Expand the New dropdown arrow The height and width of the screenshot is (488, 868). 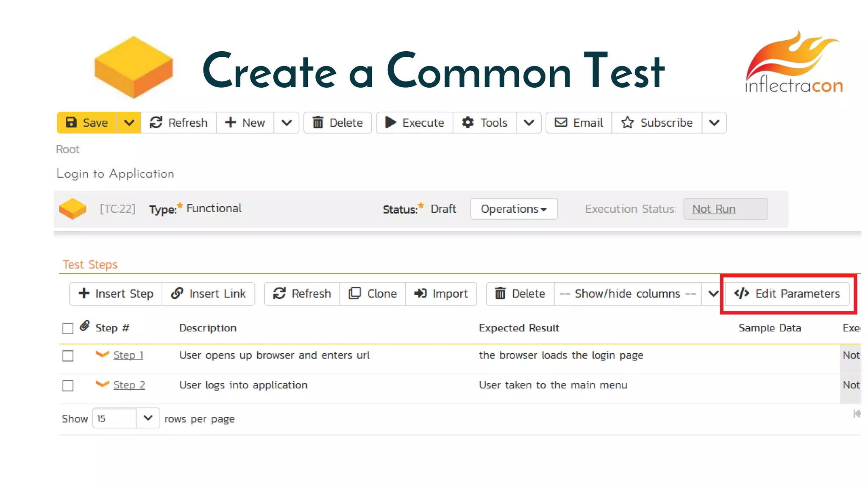click(287, 123)
